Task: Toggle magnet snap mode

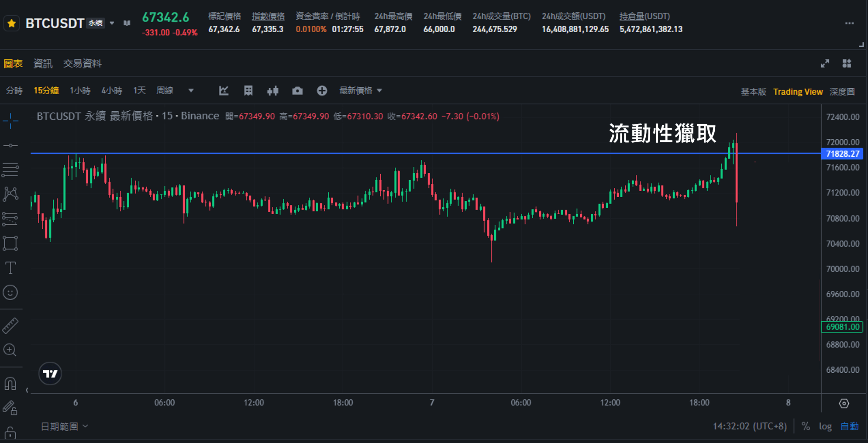Action: 10,384
